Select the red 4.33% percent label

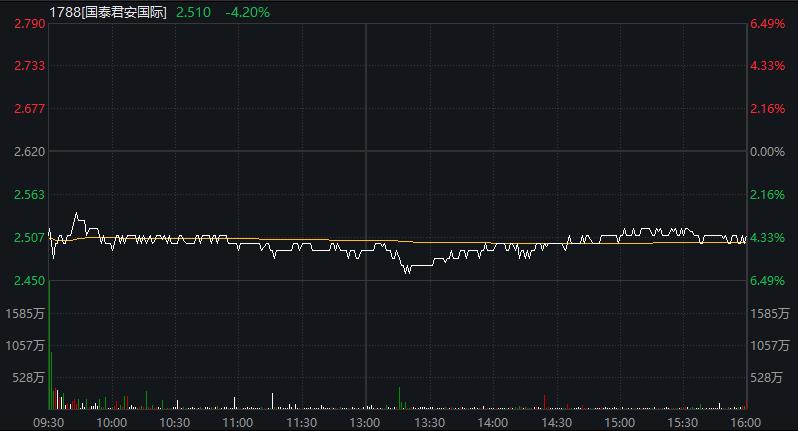pyautogui.click(x=767, y=66)
